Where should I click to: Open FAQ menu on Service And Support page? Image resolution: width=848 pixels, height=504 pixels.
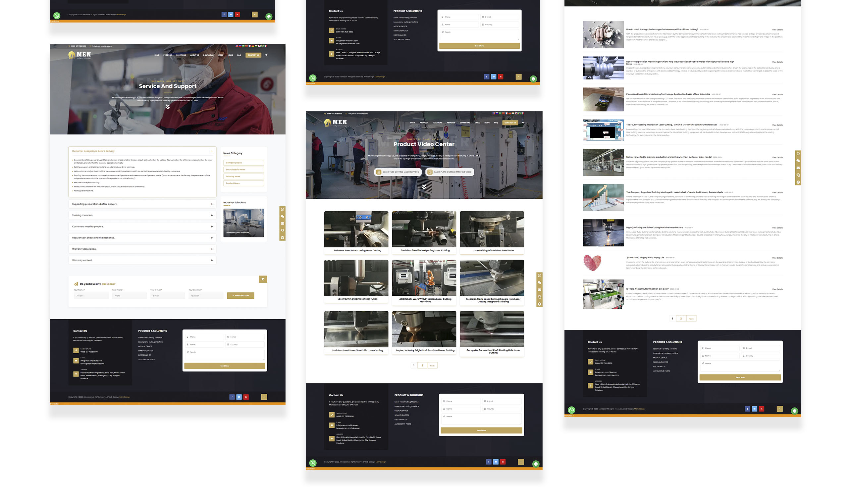tap(239, 55)
